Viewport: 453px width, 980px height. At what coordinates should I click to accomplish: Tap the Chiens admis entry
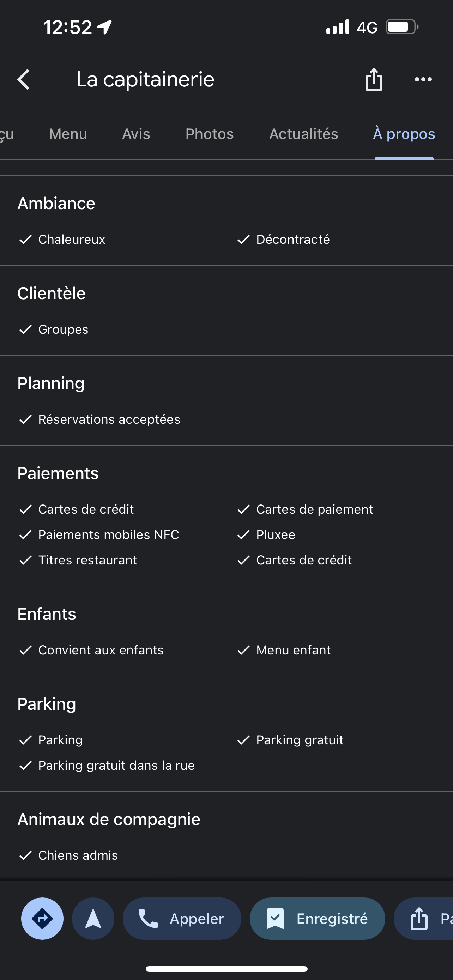(x=78, y=855)
